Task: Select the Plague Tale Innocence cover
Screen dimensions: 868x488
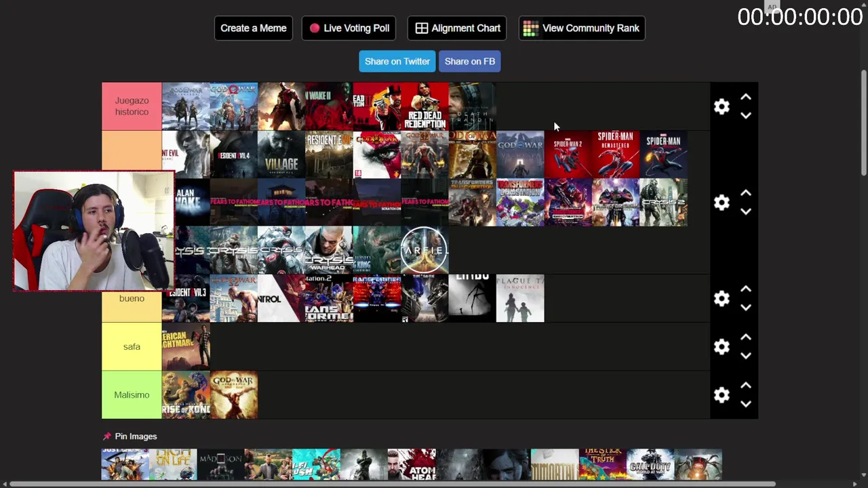Action: click(520, 299)
